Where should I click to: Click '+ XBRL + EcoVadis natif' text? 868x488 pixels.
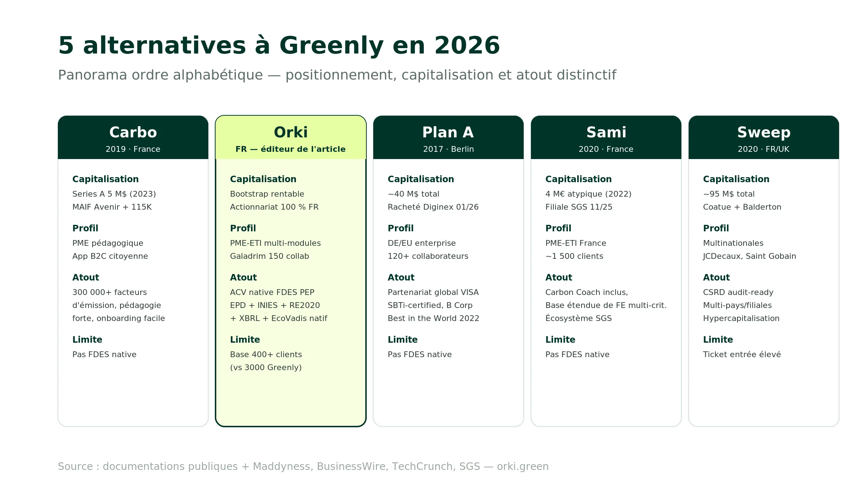pyautogui.click(x=279, y=318)
